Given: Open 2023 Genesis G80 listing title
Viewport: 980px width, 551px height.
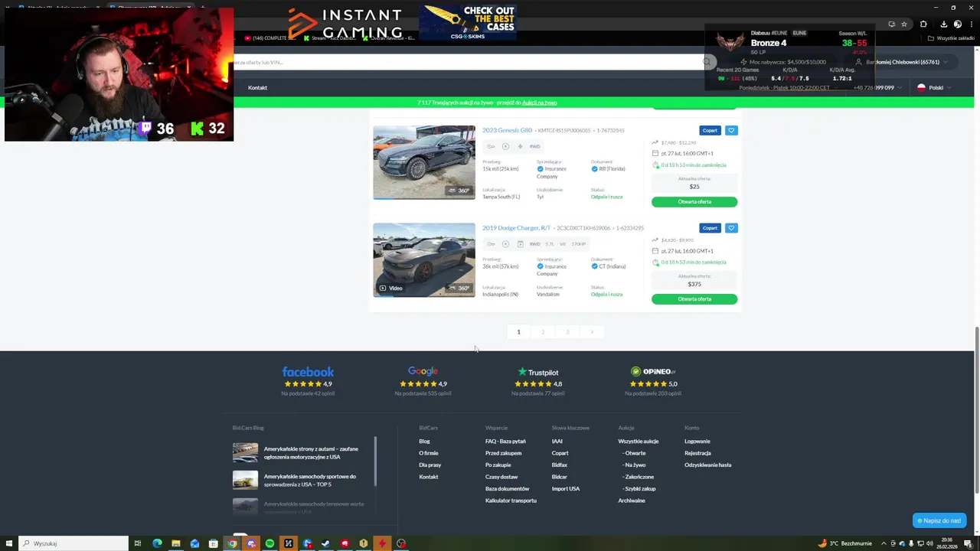Looking at the screenshot, I should 507,130.
